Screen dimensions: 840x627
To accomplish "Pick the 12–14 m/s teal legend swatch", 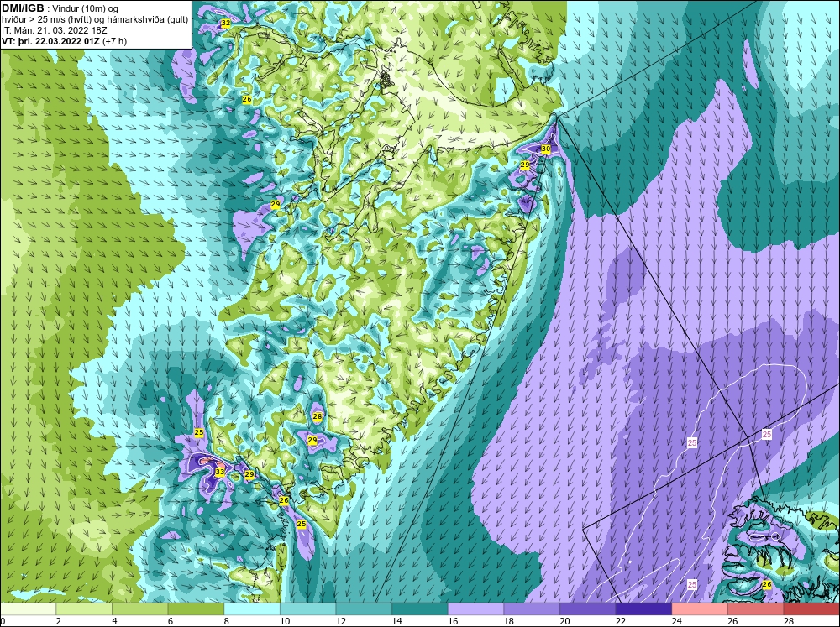I will click(x=364, y=609).
